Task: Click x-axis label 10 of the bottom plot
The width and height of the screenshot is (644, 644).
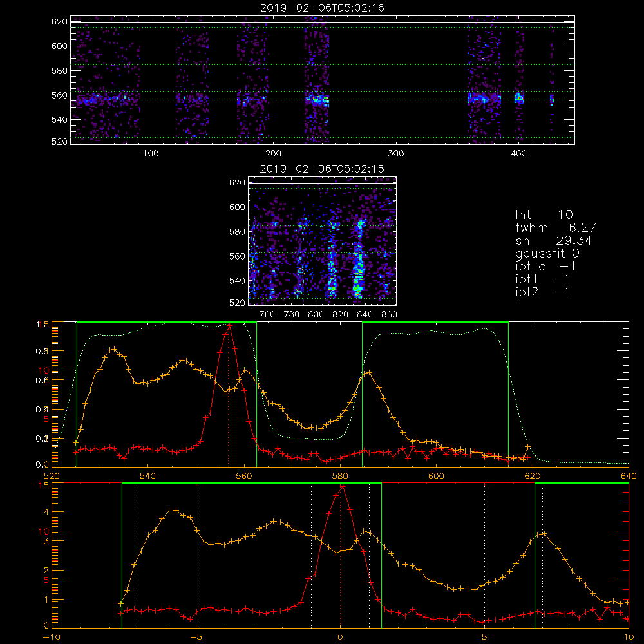Action: pyautogui.click(x=629, y=637)
